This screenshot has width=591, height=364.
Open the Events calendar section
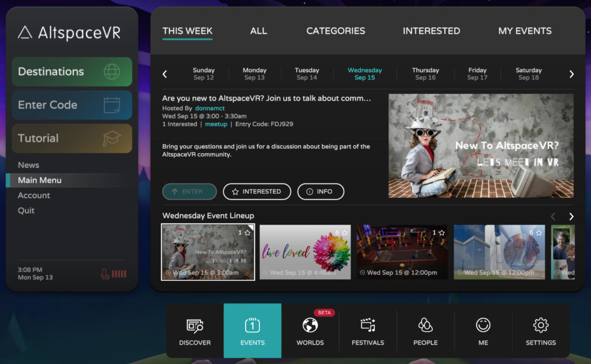[x=253, y=331]
